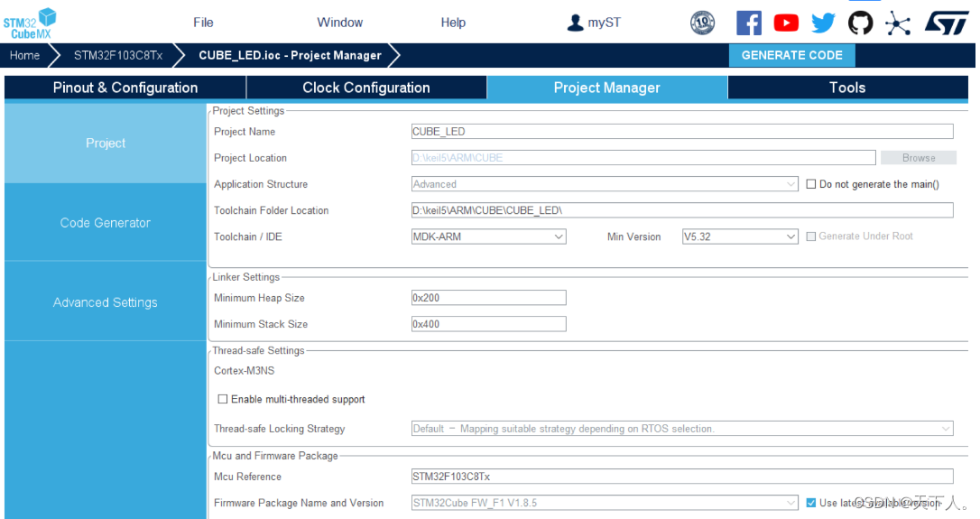
Task: Open the myST user account icon
Action: coord(575,23)
